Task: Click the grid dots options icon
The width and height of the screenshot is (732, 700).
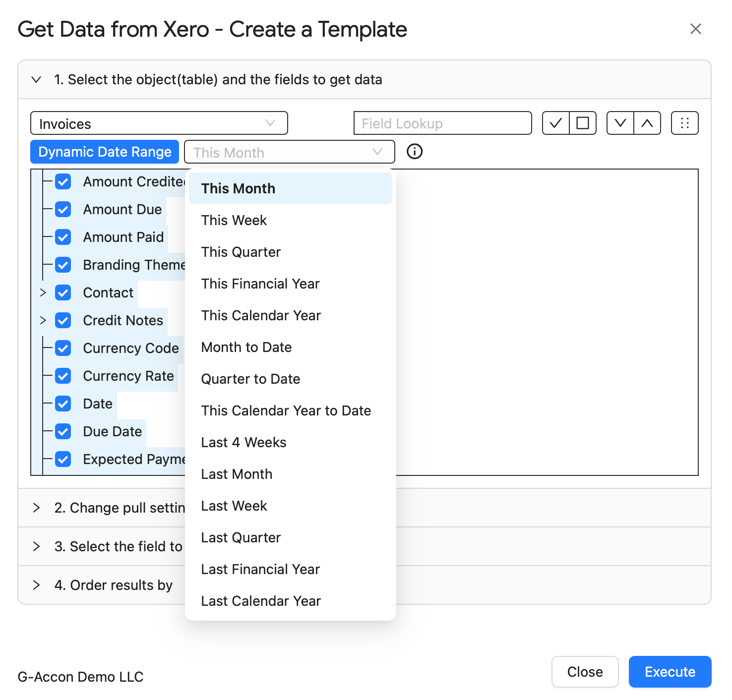Action: click(x=685, y=123)
